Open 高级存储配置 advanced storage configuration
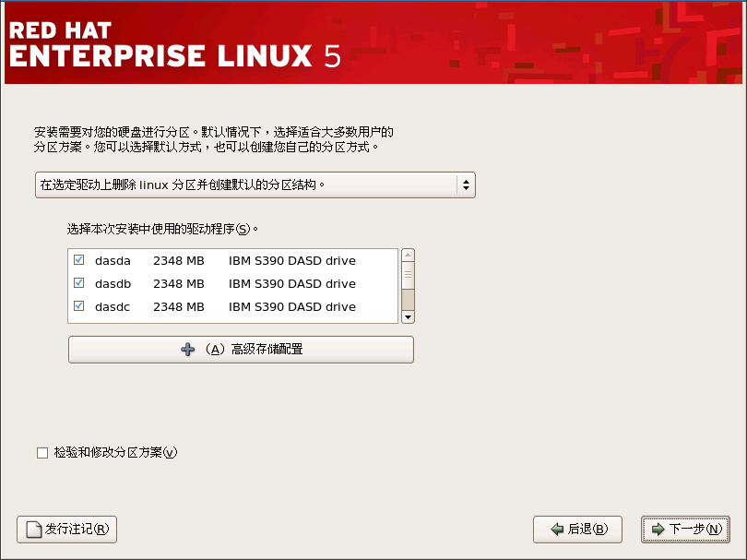Image resolution: width=747 pixels, height=560 pixels. click(x=241, y=350)
